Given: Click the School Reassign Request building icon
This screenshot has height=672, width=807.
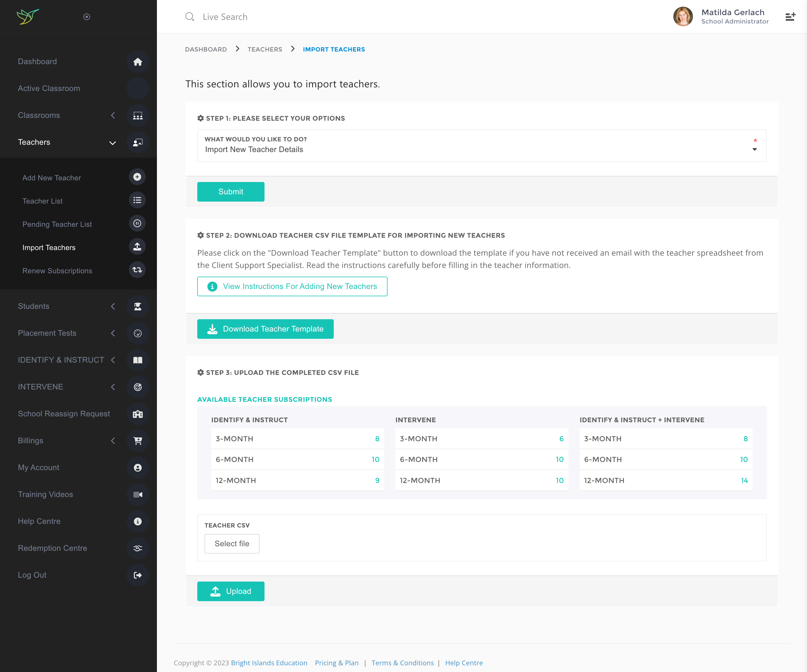Looking at the screenshot, I should click(x=138, y=414).
